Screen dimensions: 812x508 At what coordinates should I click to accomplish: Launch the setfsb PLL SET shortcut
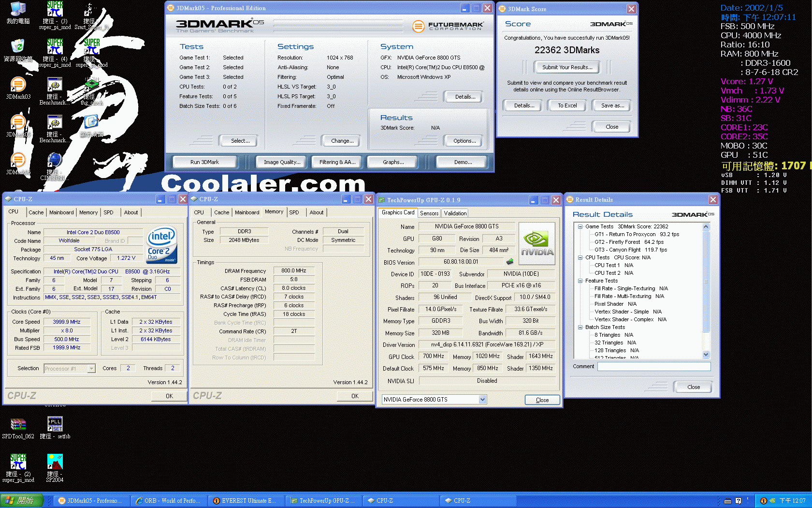click(x=55, y=428)
